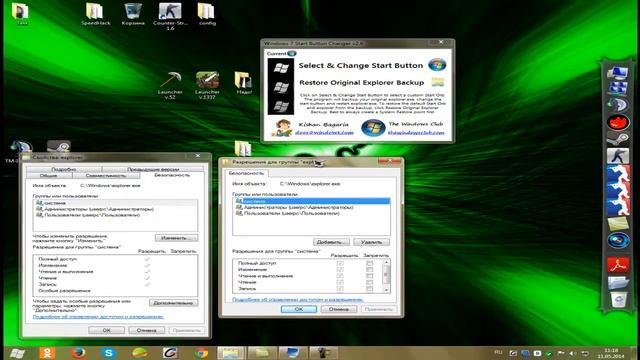
Task: Click the volume speaker icon in system tray
Action: 572,353
